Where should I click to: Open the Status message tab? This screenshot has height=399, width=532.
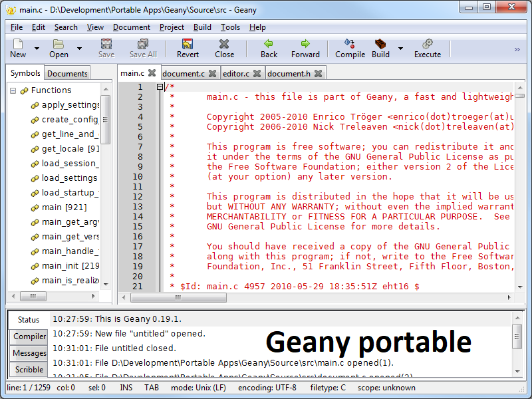pyautogui.click(x=29, y=320)
